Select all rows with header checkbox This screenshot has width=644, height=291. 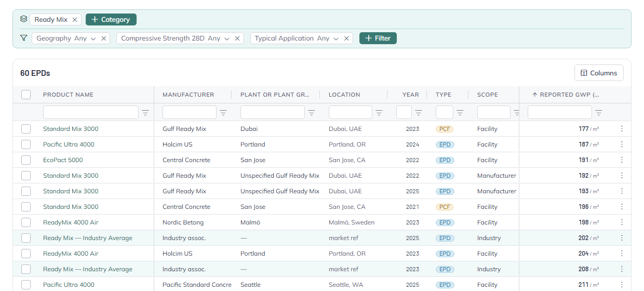[x=26, y=95]
